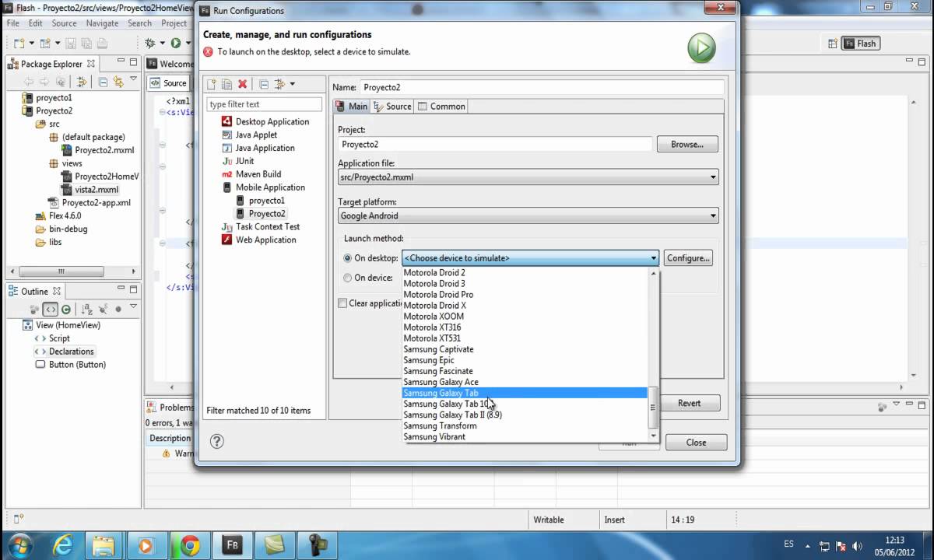The image size is (934, 560).
Task: Close the Choose device to simulate dropdown
Action: [x=653, y=258]
